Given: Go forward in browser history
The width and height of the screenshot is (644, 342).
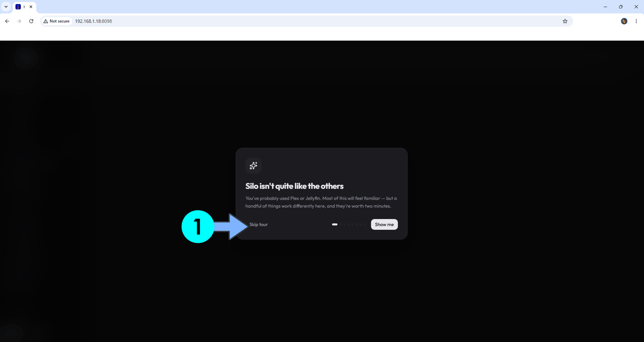Looking at the screenshot, I should pos(19,21).
